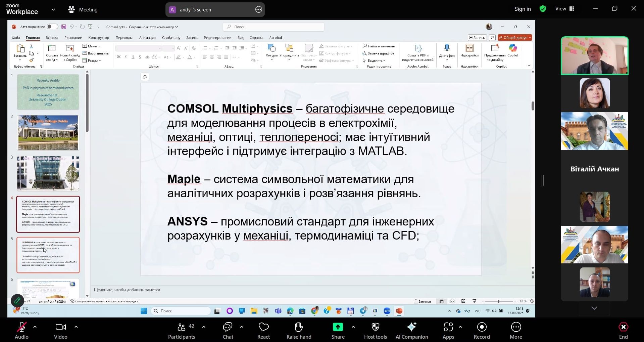Expand video options arrow next to Video
Viewport: 644px width, 342px height.
tap(76, 327)
